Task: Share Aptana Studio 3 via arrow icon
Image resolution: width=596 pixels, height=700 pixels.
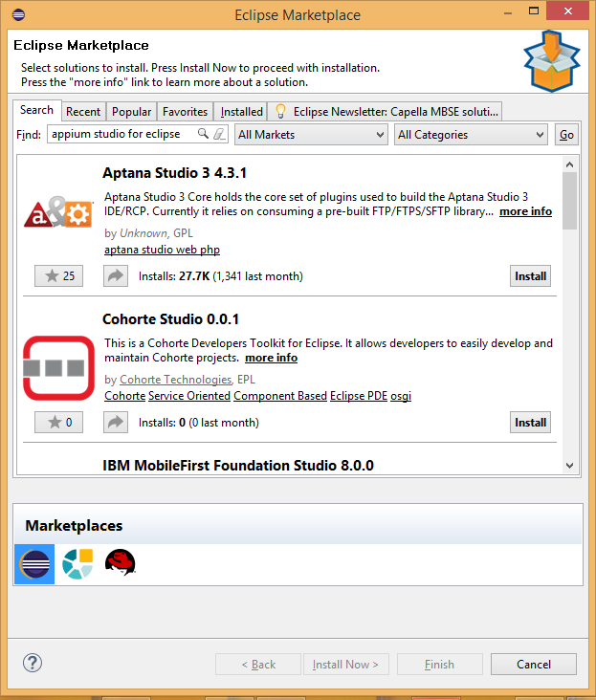Action: [116, 276]
